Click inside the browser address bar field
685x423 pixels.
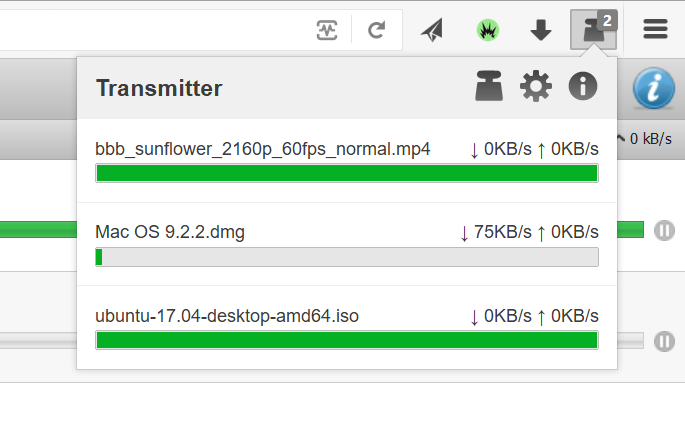[x=153, y=30]
